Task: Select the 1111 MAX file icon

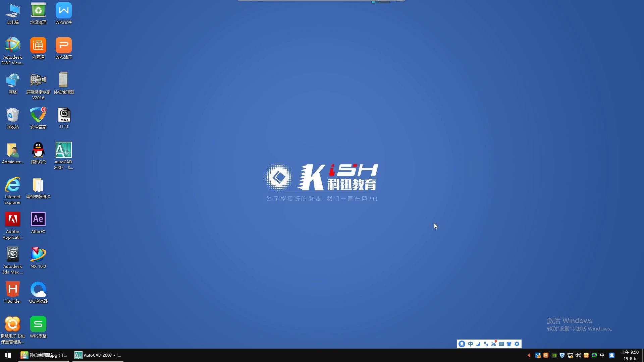Action: (64, 118)
